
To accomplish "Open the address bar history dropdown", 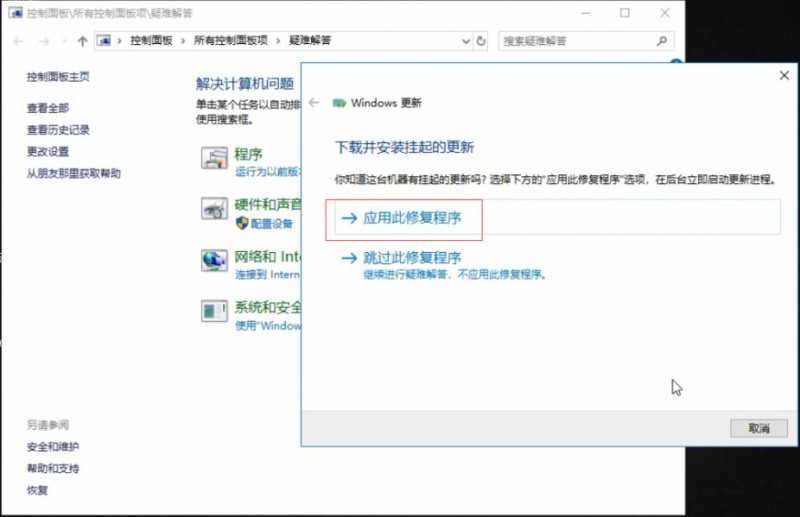I will [x=465, y=41].
